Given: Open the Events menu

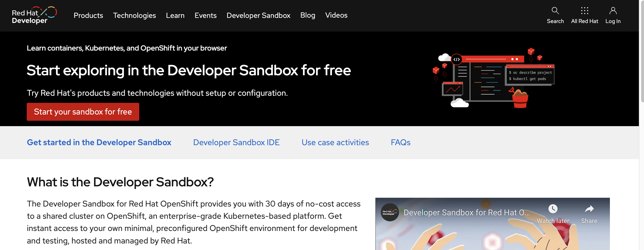Looking at the screenshot, I should [205, 15].
